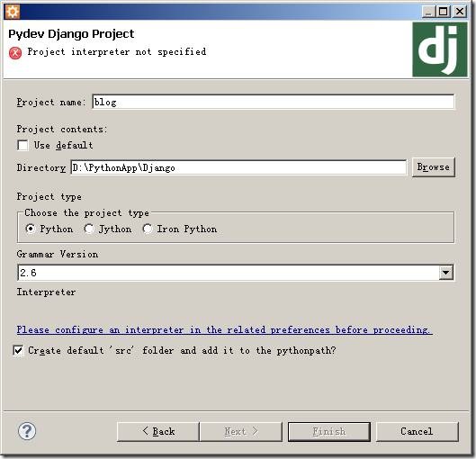Viewport: 476px width, 459px height.
Task: Go Back to previous wizard page
Action: pyautogui.click(x=157, y=431)
